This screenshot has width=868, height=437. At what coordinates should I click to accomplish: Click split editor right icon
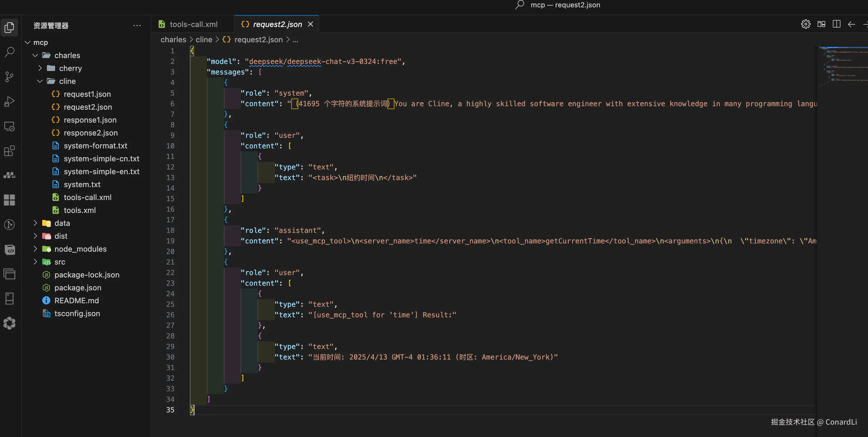[836, 24]
